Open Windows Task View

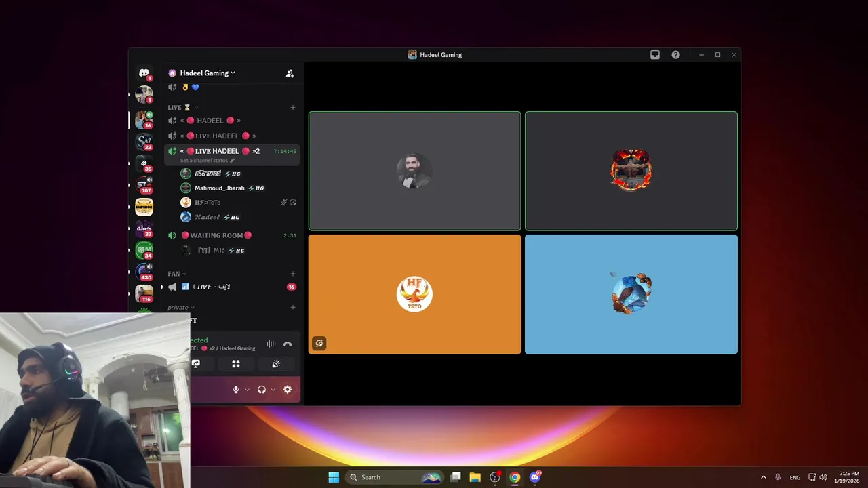[456, 477]
